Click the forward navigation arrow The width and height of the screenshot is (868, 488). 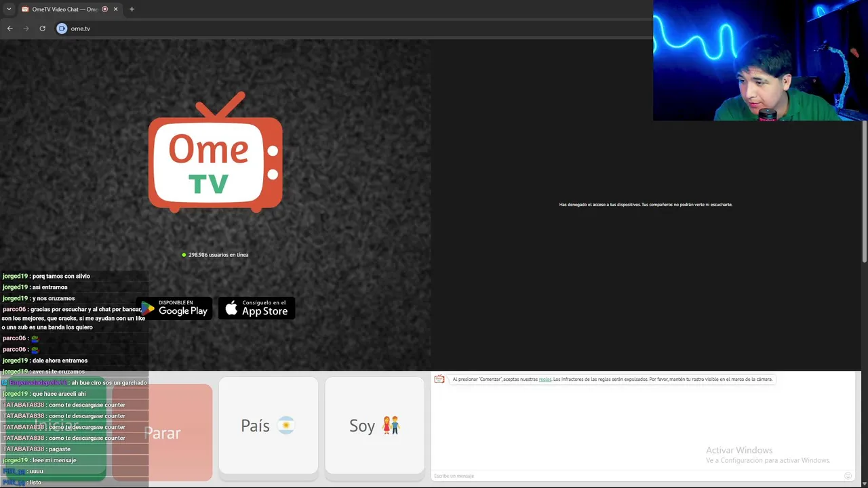[x=26, y=28]
